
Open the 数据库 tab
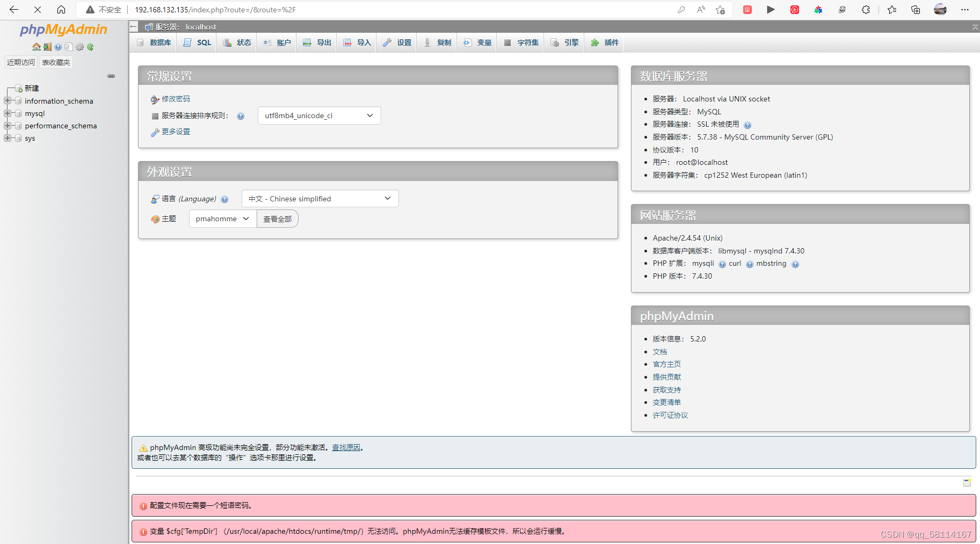[x=154, y=42]
